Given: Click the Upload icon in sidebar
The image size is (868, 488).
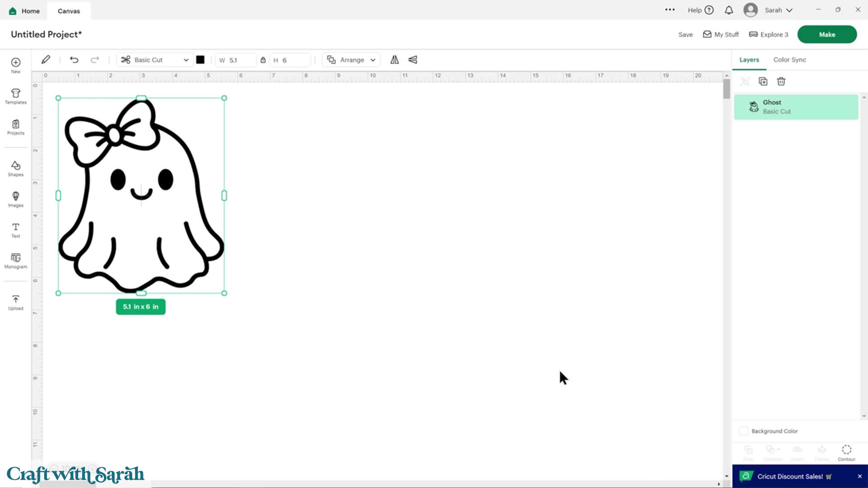Looking at the screenshot, I should [15, 302].
